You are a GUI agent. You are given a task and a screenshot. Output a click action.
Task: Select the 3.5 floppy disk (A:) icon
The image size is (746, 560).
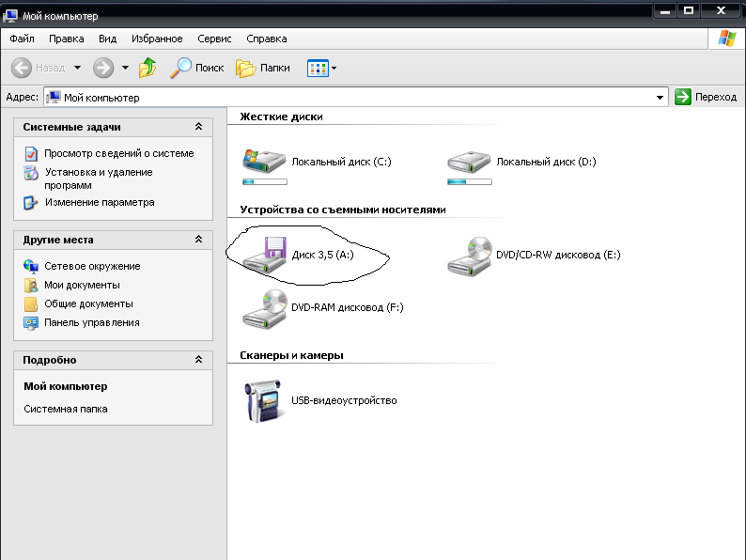click(x=265, y=255)
